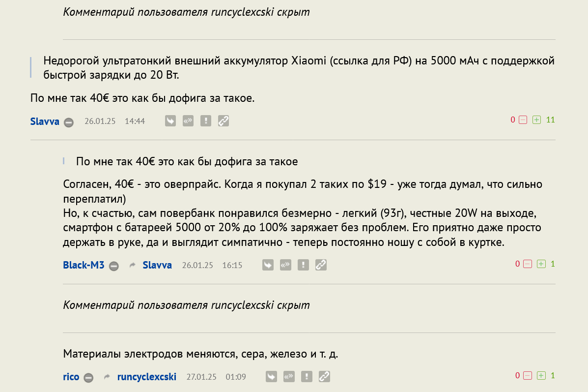Click the grey minus circle next to rico
Screen dimensions: 588x392
click(88, 378)
